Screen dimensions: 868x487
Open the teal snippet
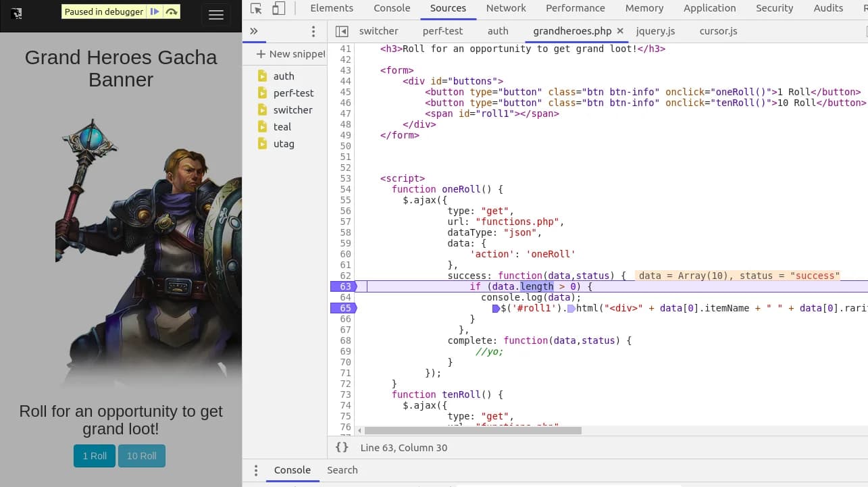[x=282, y=126]
